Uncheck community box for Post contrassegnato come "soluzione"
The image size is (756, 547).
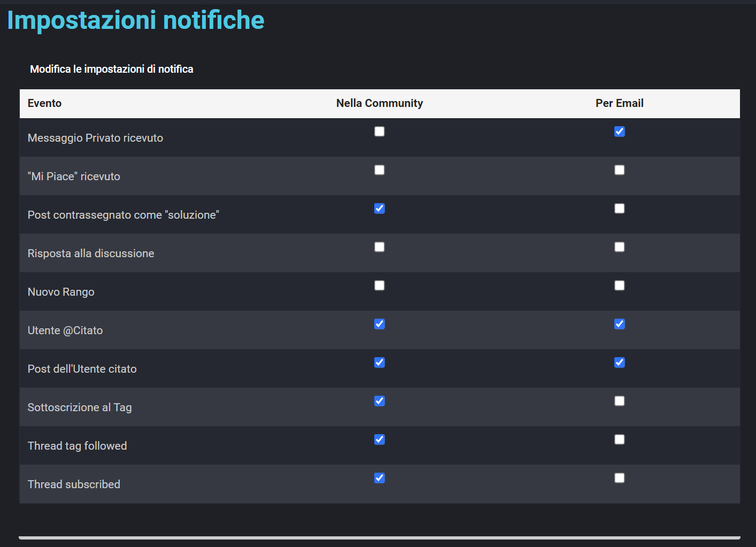(x=379, y=209)
